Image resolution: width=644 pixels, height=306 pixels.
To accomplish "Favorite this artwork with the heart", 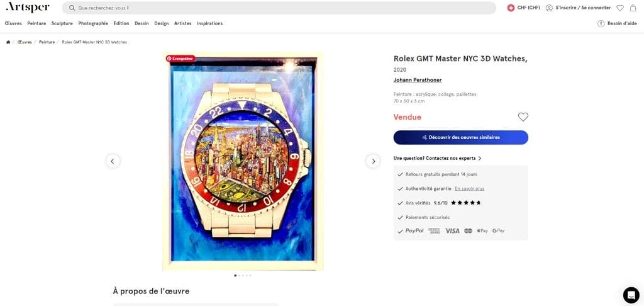I will (x=523, y=117).
